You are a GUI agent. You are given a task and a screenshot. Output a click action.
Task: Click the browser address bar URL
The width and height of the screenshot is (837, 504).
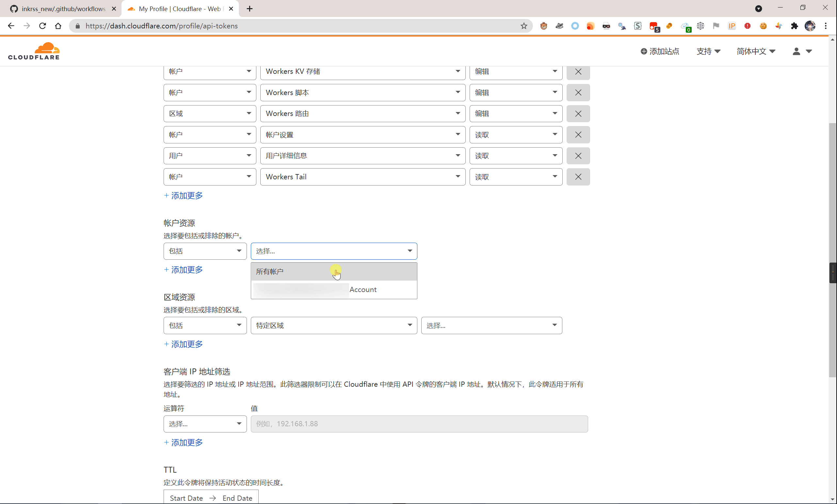click(x=162, y=26)
